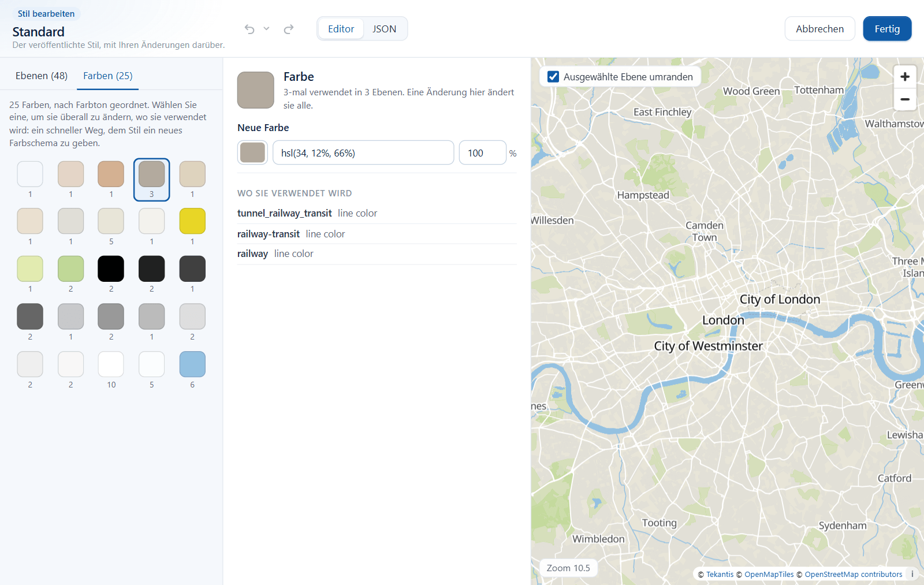Zoom in the map with plus icon
Viewport: 924px width, 585px height.
tap(905, 77)
